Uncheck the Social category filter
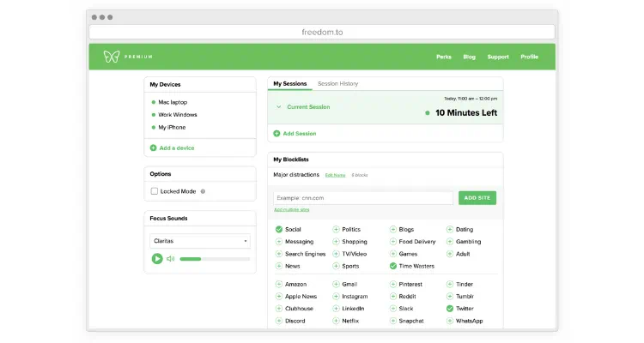Viewport: 644px width, 343px height. [x=279, y=229]
